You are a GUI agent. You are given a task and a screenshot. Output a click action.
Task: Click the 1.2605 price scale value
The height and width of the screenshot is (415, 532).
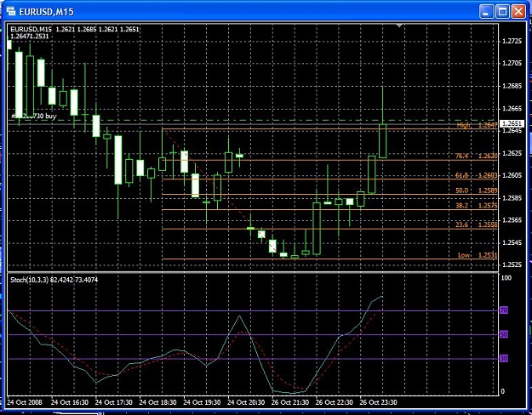[x=512, y=175]
